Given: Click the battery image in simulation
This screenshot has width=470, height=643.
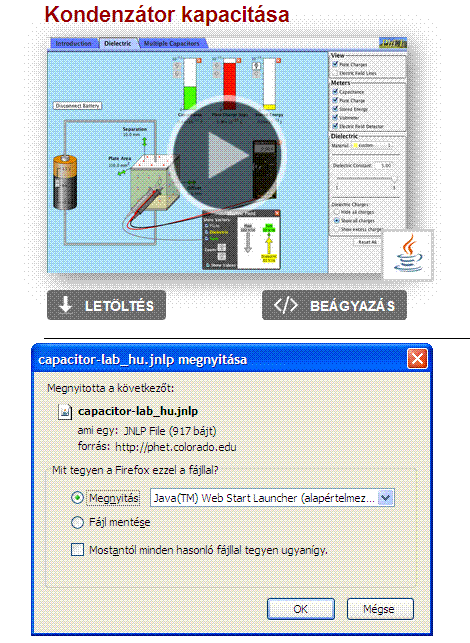Looking at the screenshot, I should coord(65,182).
